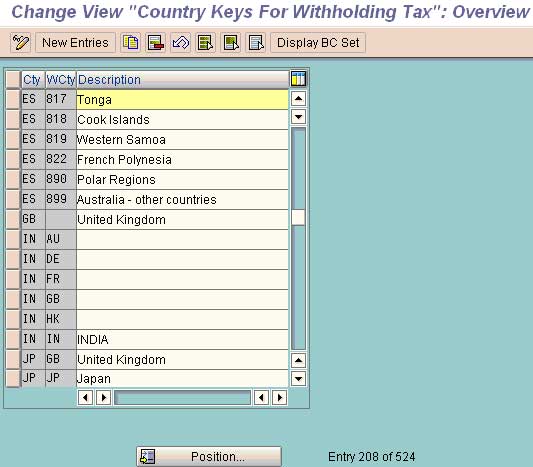This screenshot has height=467, width=533.
Task: Select the row for United Kingdom GB
Action: (x=13, y=219)
